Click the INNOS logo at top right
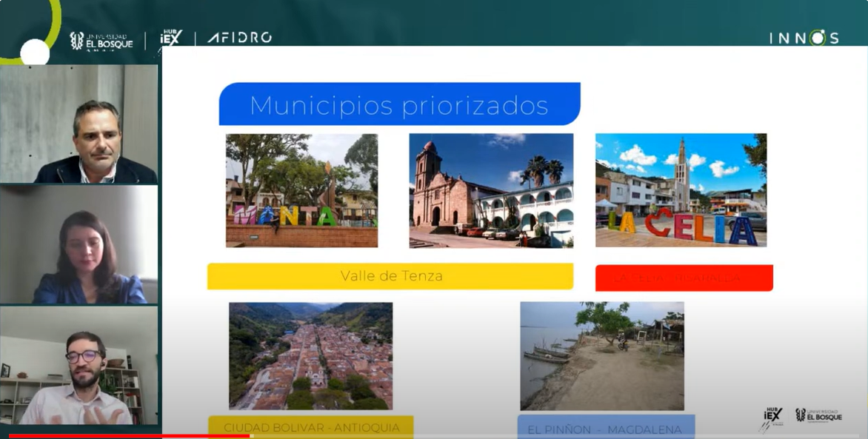Screen dimensions: 868x439 804,38
